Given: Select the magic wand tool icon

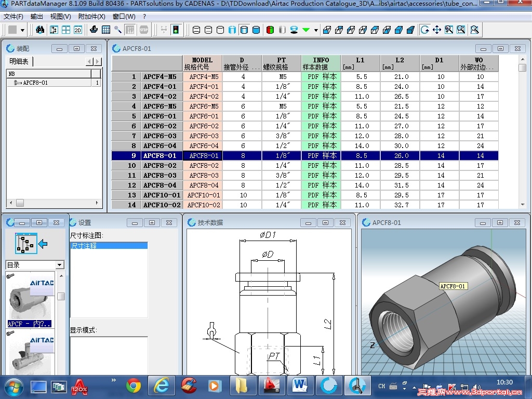Looking at the screenshot, I should click(118, 30).
